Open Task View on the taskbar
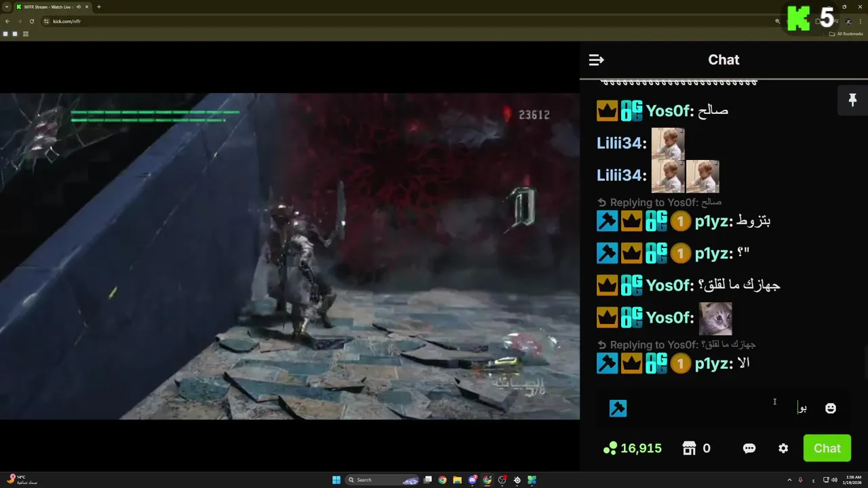 pyautogui.click(x=428, y=480)
